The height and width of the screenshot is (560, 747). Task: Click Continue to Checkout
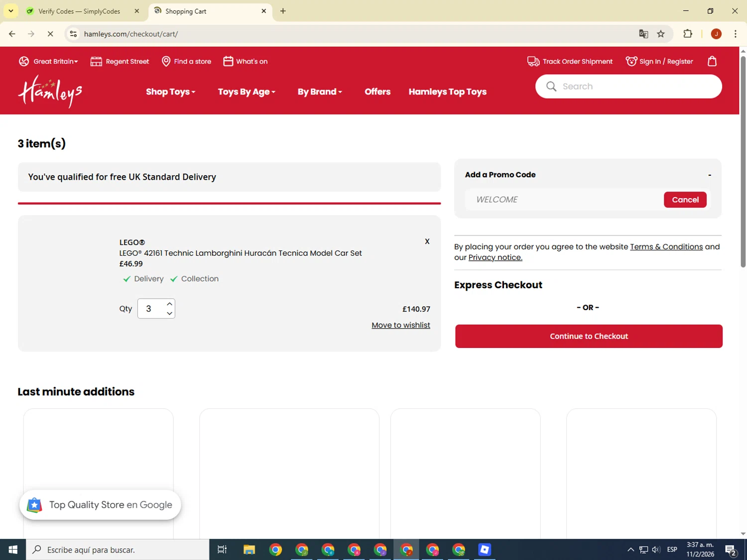point(589,336)
